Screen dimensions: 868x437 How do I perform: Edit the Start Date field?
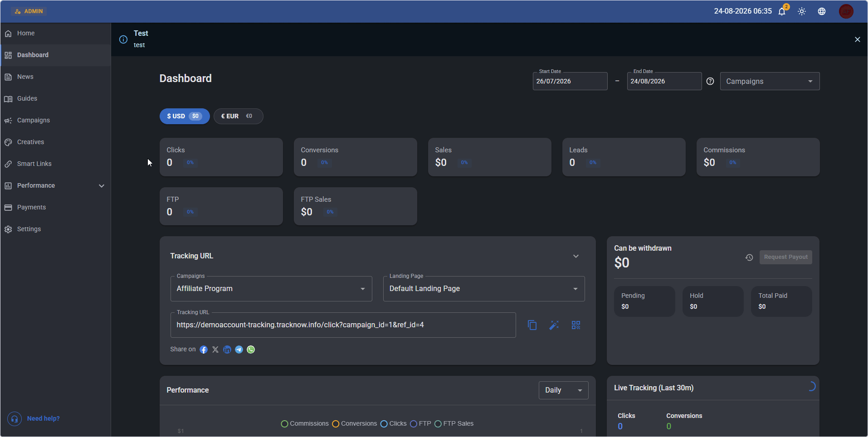[x=570, y=81]
